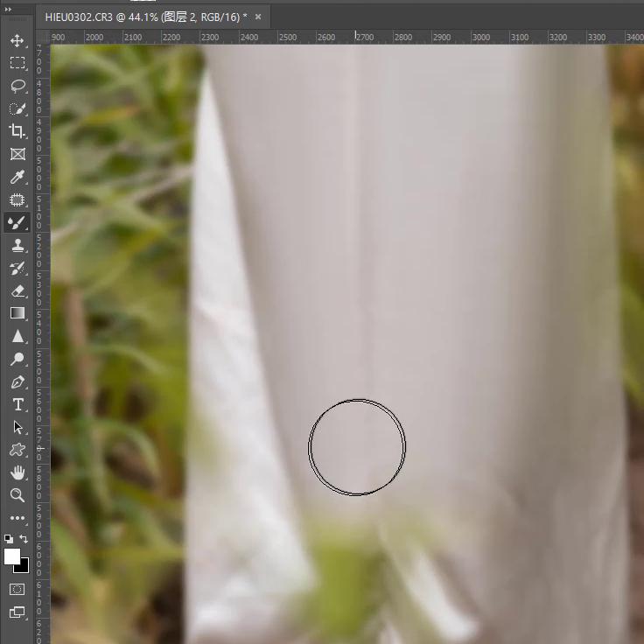Select the Horizontal Type tool
Viewport: 644px width, 644px height.
click(x=17, y=404)
